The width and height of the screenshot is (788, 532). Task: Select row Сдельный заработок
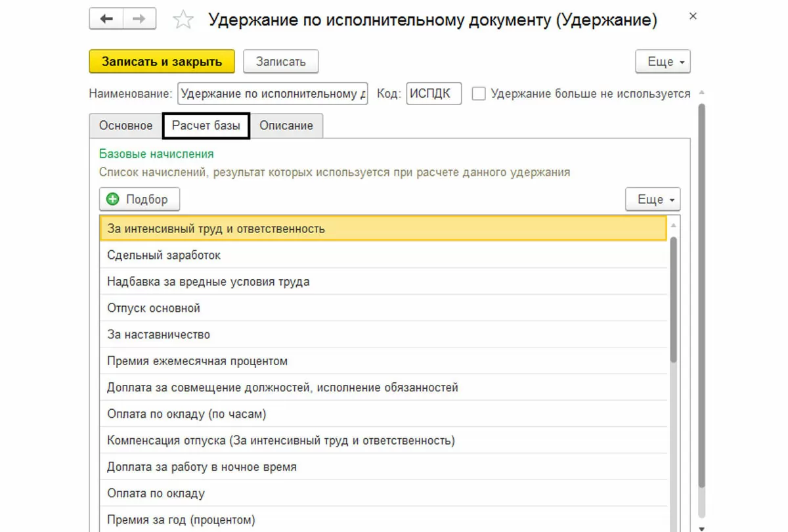pos(383,255)
